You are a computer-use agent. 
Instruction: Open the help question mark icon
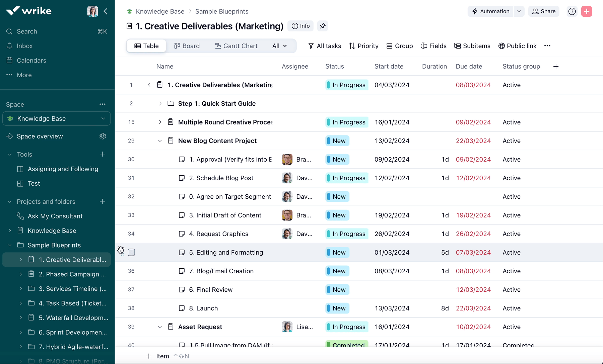pos(572,11)
